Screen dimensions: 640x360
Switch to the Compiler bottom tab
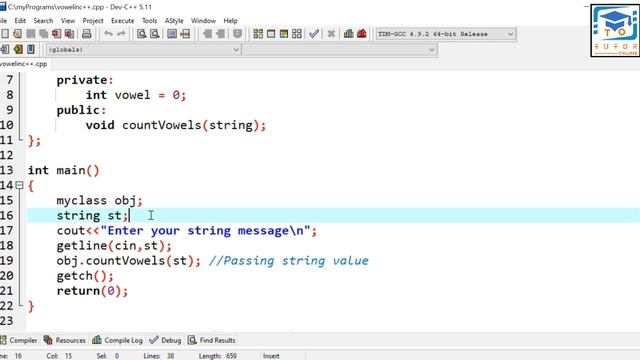pyautogui.click(x=19, y=340)
